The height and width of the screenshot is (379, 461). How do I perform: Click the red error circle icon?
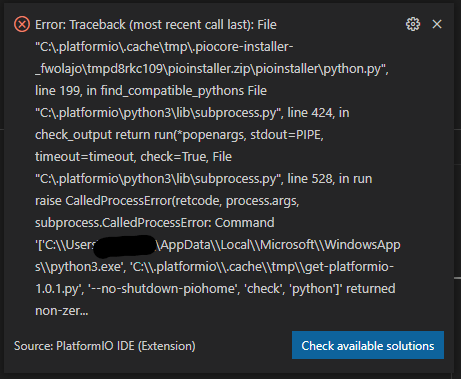pyautogui.click(x=22, y=25)
